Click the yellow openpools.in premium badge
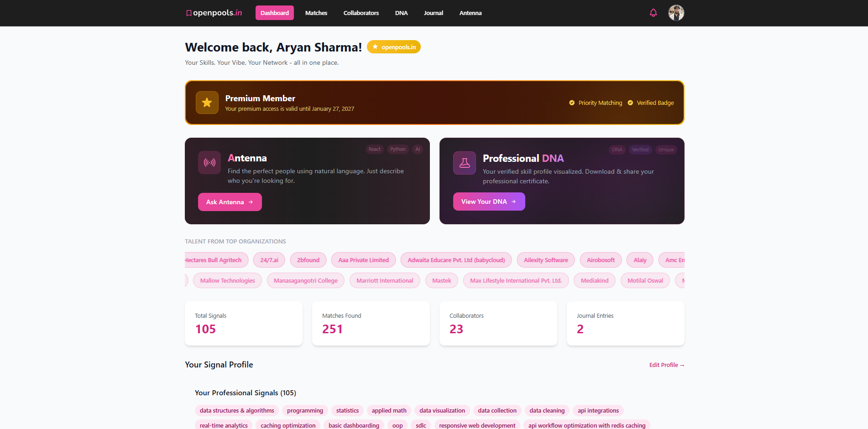 [394, 47]
